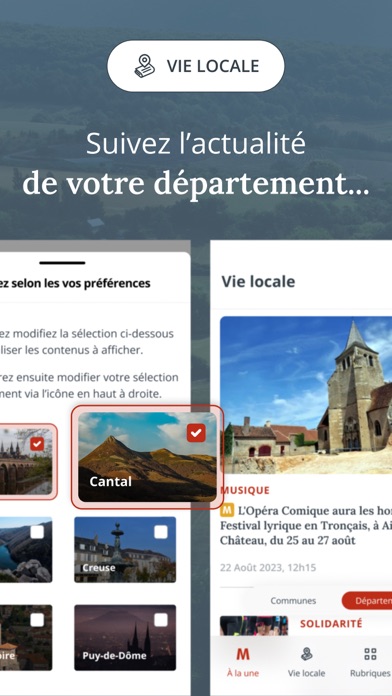This screenshot has width=392, height=696.
Task: Go to the À la une tab
Action: (x=243, y=662)
